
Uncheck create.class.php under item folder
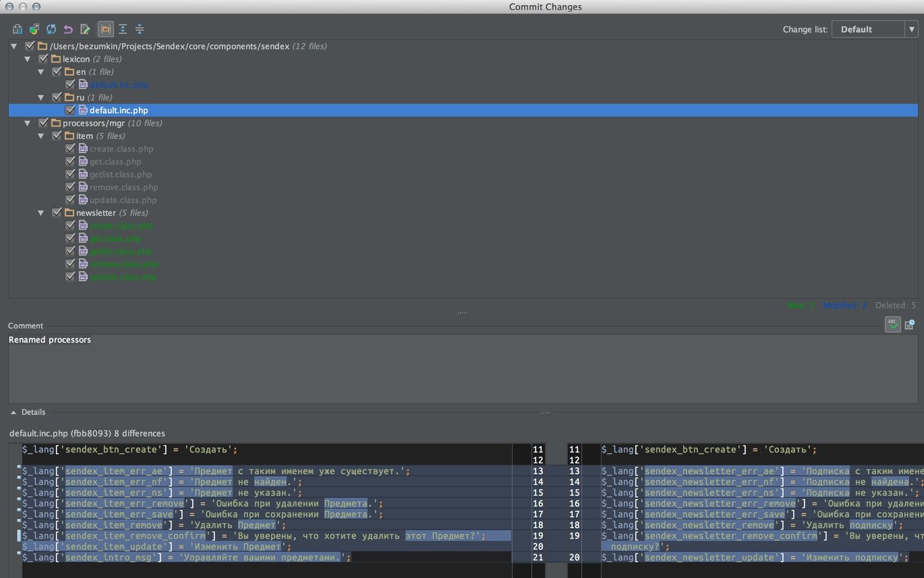tap(70, 149)
